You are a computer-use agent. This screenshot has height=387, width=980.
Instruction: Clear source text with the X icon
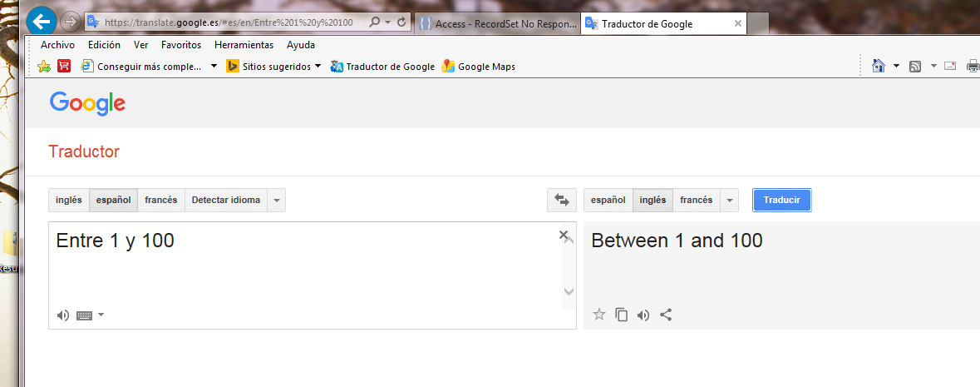click(563, 235)
